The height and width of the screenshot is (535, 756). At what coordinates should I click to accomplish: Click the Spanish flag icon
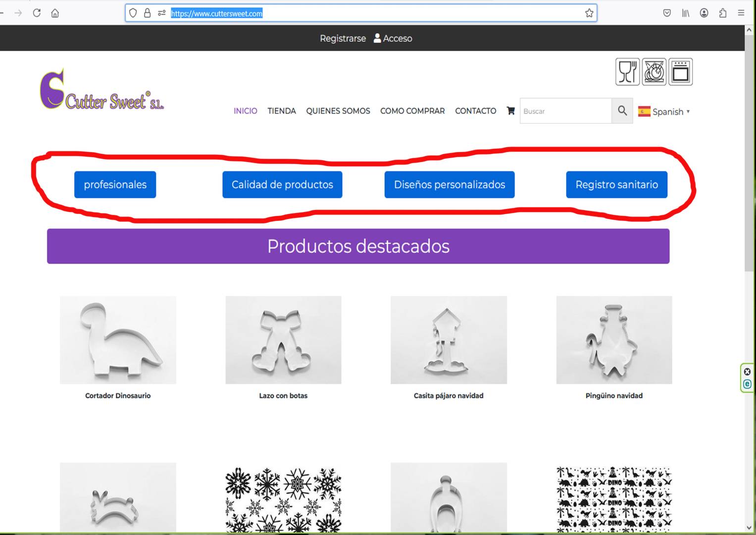pos(644,111)
